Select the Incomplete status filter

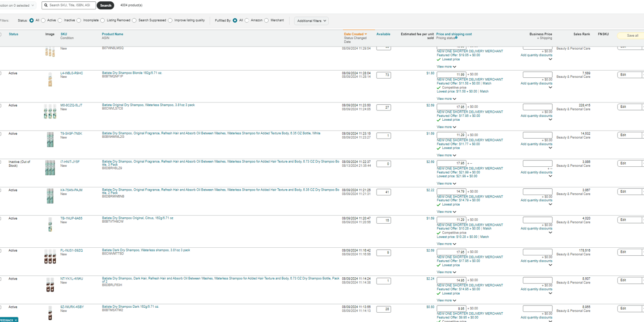(79, 21)
